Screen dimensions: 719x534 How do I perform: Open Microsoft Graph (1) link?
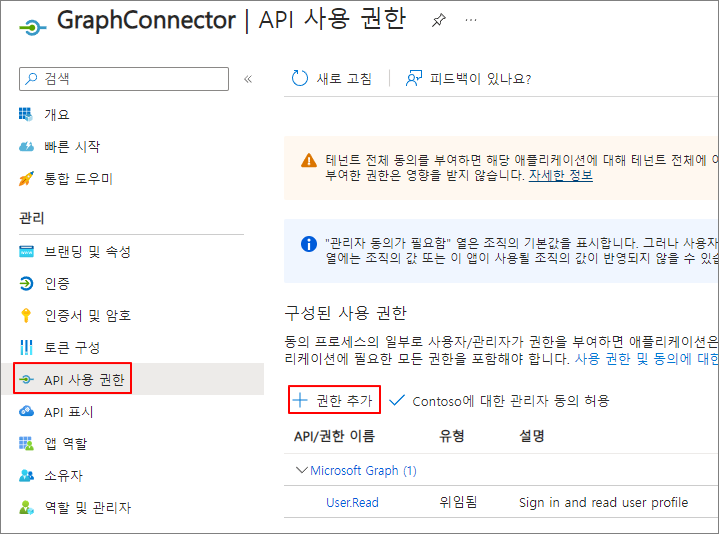(x=363, y=471)
